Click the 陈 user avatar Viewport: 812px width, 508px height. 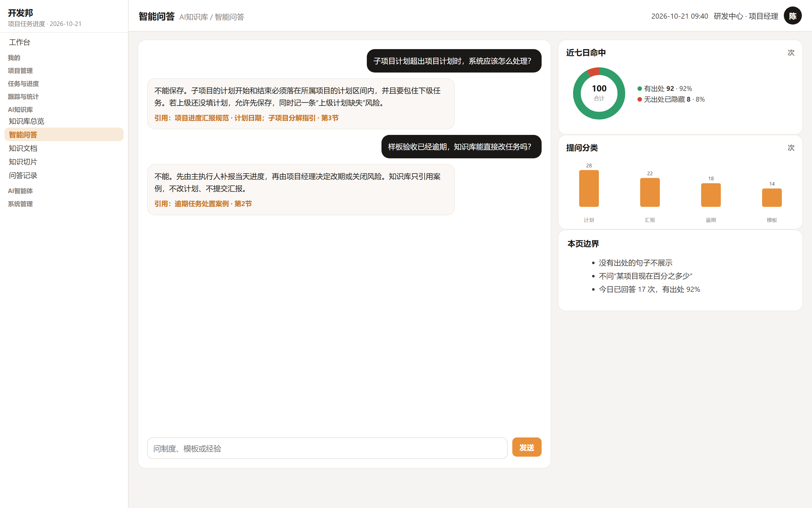point(792,16)
